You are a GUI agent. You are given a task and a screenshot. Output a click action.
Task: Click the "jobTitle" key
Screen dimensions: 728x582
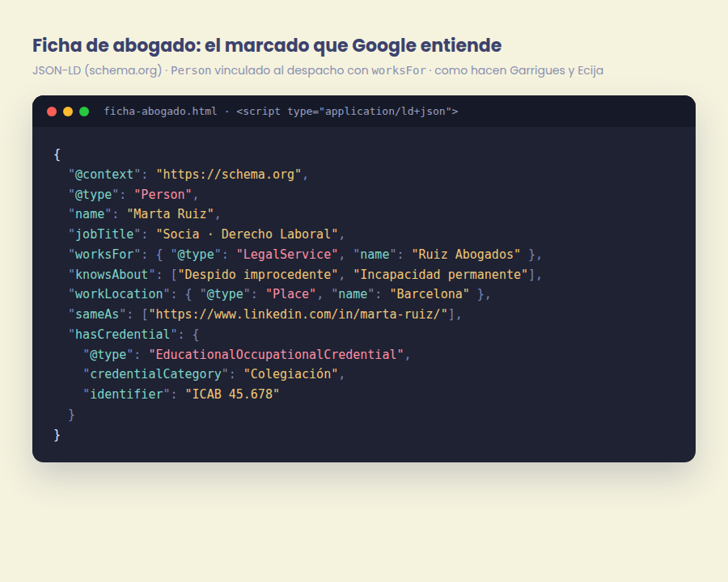pyautogui.click(x=104, y=234)
